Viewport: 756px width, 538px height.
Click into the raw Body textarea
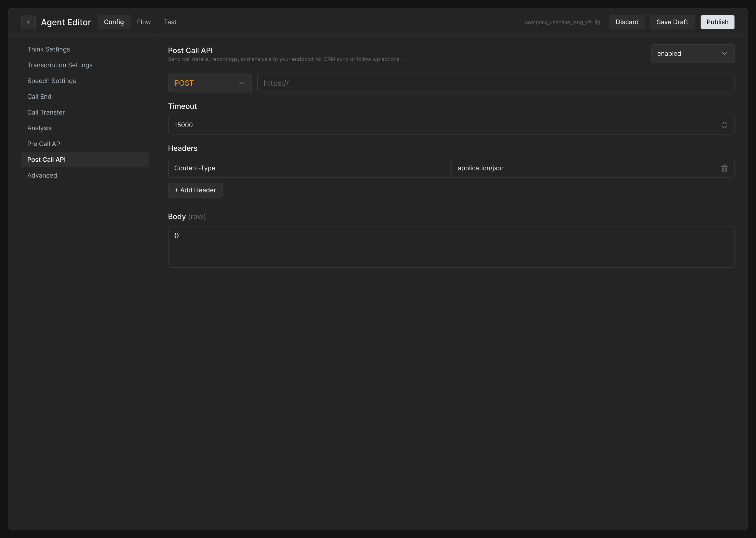point(451,247)
